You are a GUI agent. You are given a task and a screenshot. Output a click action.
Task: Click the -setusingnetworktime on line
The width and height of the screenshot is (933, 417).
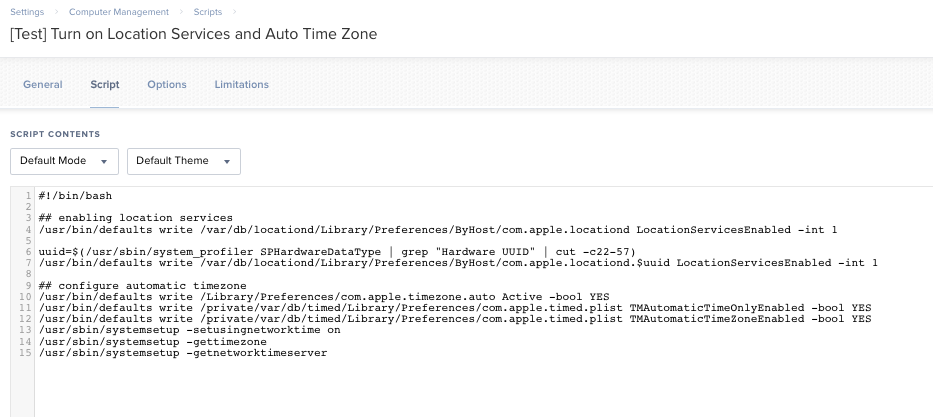pos(189,330)
